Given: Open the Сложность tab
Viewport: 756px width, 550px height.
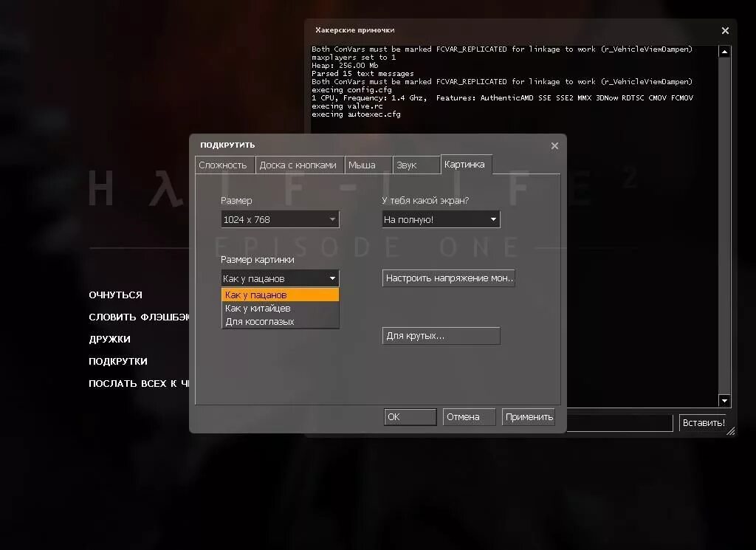Looking at the screenshot, I should pos(224,165).
